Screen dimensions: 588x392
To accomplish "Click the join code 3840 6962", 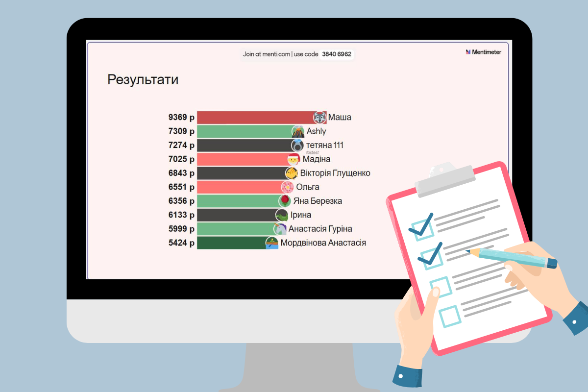I will click(x=337, y=54).
